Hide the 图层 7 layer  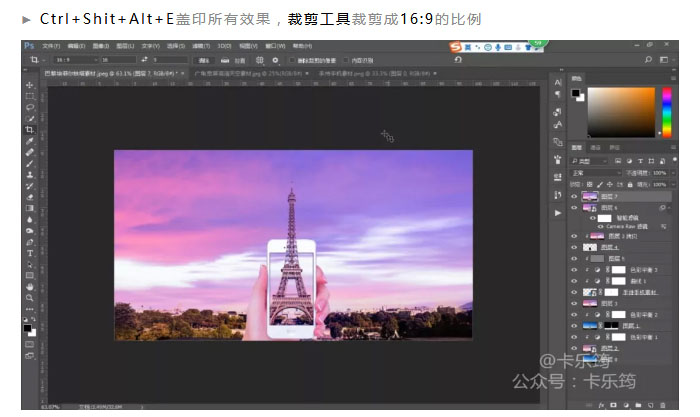click(x=574, y=197)
